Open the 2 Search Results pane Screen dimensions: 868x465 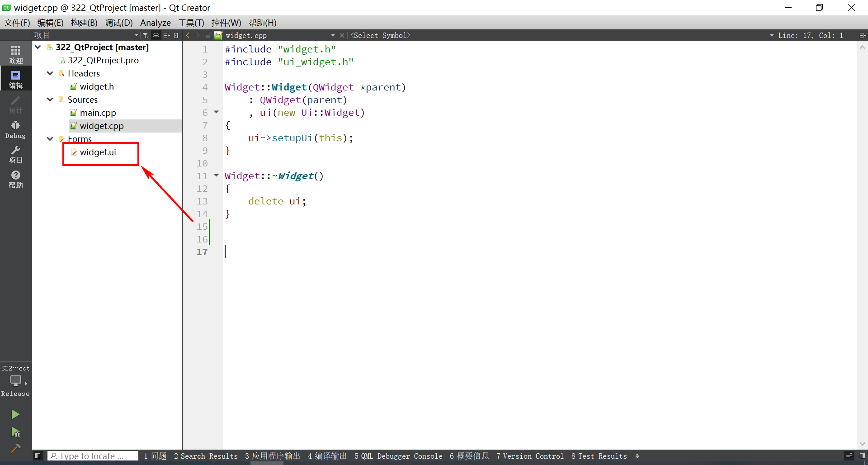(206, 456)
